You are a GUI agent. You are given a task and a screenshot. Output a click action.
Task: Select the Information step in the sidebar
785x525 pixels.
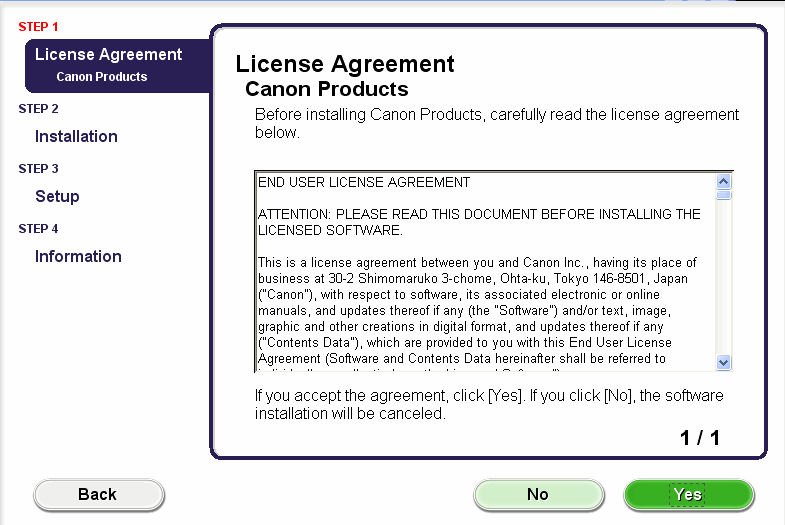tap(78, 256)
